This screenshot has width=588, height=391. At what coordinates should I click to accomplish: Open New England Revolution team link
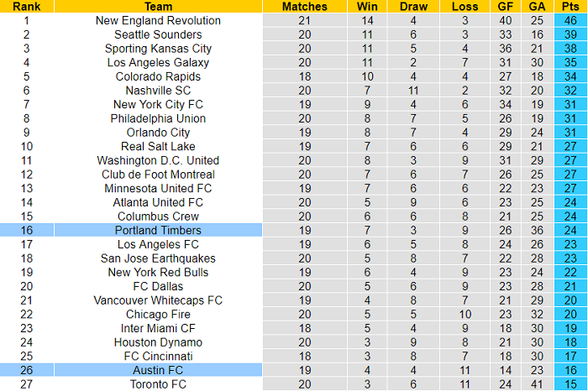tap(158, 20)
